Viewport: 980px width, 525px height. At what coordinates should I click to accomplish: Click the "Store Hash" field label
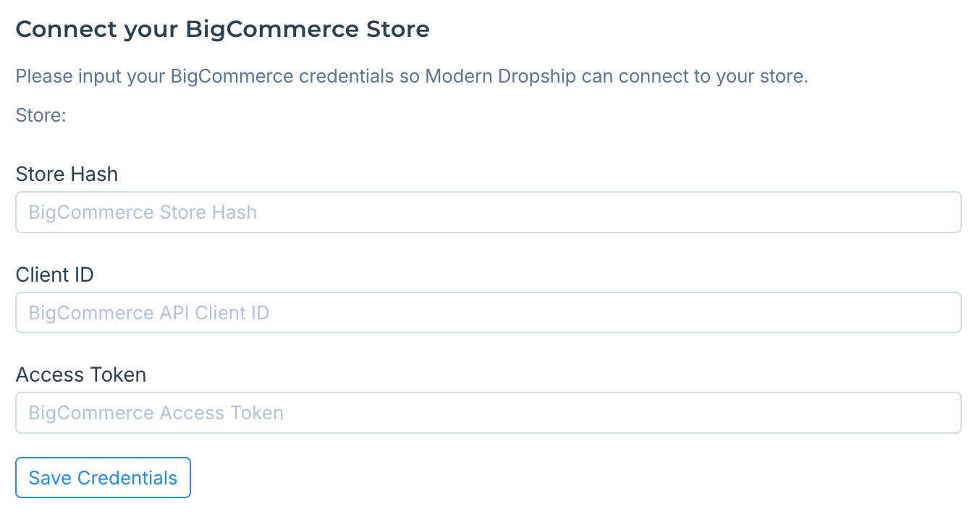67,175
